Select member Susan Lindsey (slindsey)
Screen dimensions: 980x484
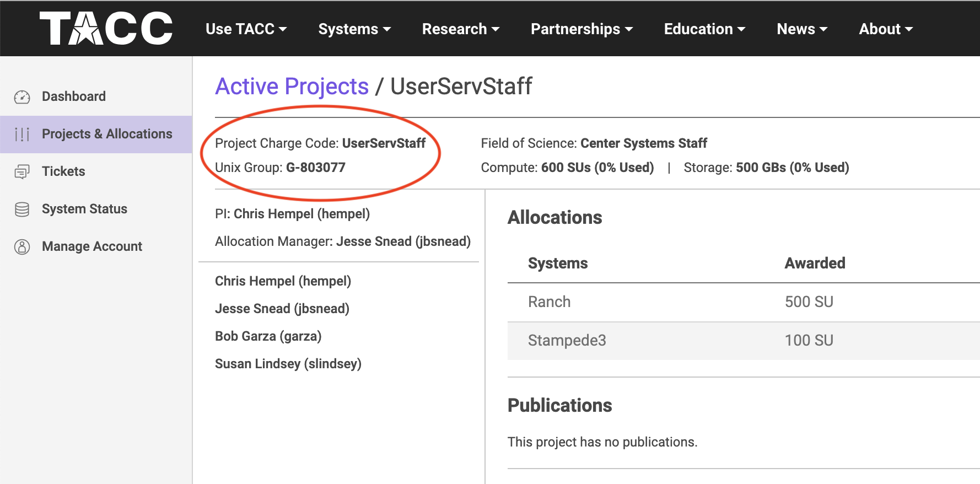click(288, 364)
